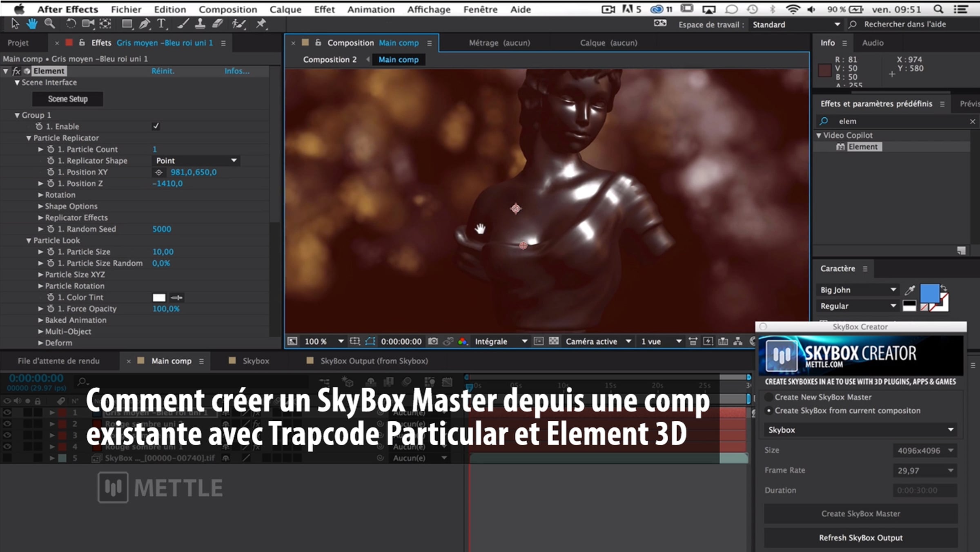Select the Puppet Pin tool
This screenshot has height=552, width=980.
coord(261,24)
